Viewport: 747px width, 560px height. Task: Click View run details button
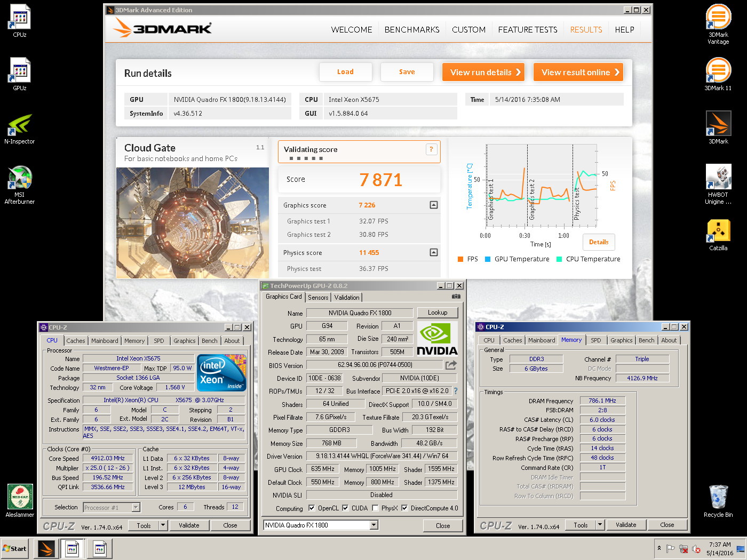[x=483, y=72]
